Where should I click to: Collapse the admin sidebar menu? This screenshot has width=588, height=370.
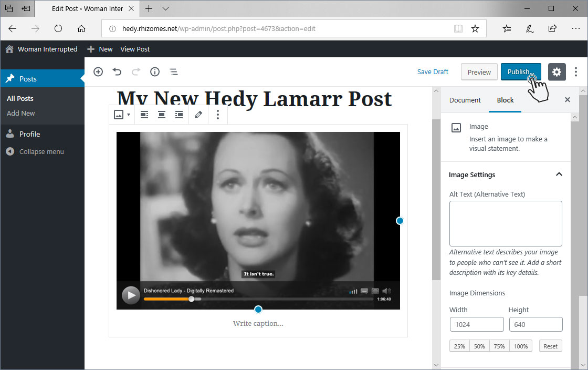click(x=35, y=151)
